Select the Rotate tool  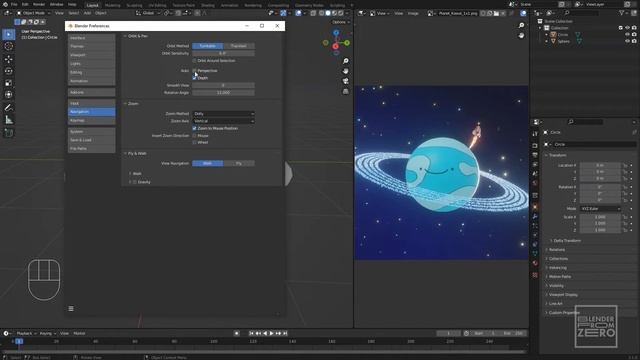[x=8, y=71]
